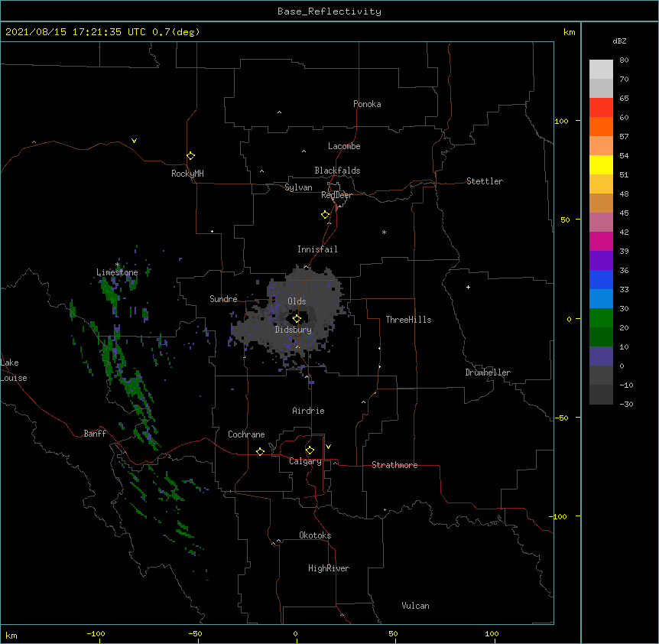
Task: Pick the bright green 30-20 dBZ legend swatch
Action: [x=601, y=318]
